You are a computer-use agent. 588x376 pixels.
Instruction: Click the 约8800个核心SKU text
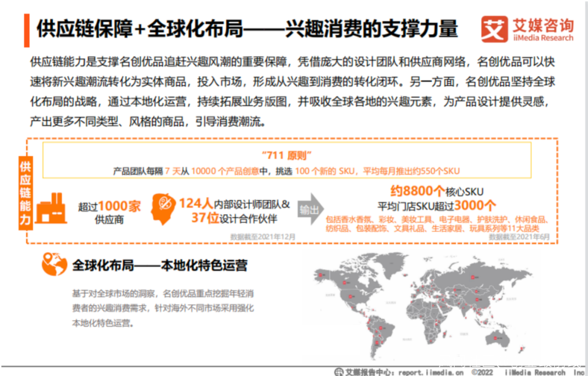[437, 191]
